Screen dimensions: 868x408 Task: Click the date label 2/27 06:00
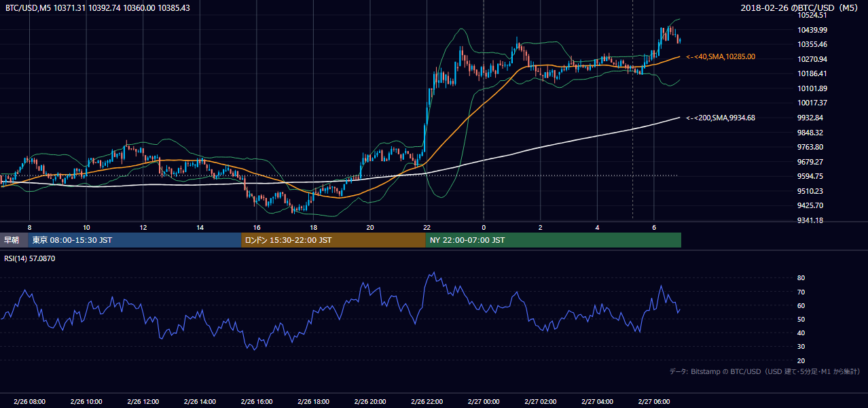(x=653, y=401)
